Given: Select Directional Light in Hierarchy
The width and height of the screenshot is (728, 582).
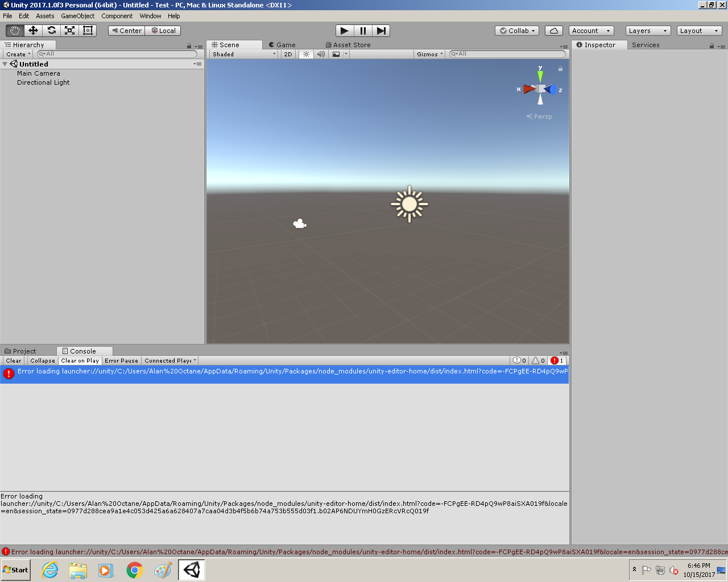Looking at the screenshot, I should (x=43, y=82).
